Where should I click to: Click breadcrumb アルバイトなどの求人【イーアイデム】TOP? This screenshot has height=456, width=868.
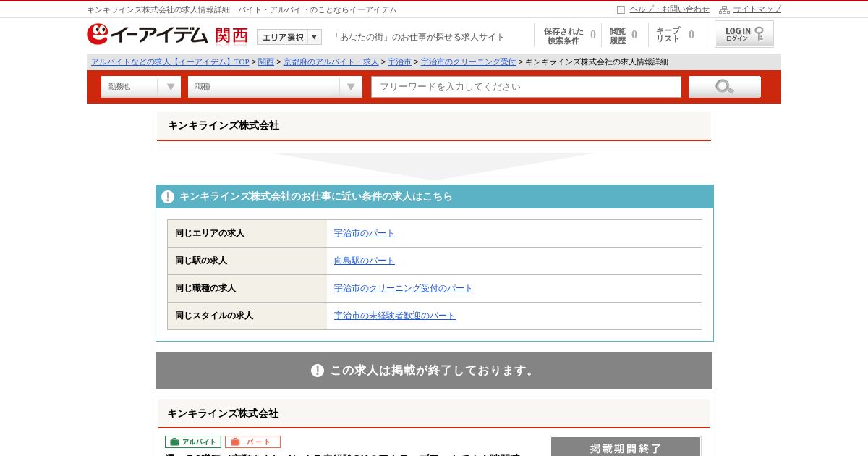pos(170,62)
